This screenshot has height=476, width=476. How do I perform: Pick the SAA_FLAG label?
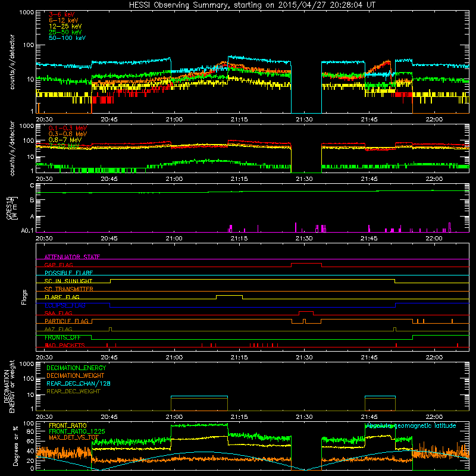click(x=58, y=313)
